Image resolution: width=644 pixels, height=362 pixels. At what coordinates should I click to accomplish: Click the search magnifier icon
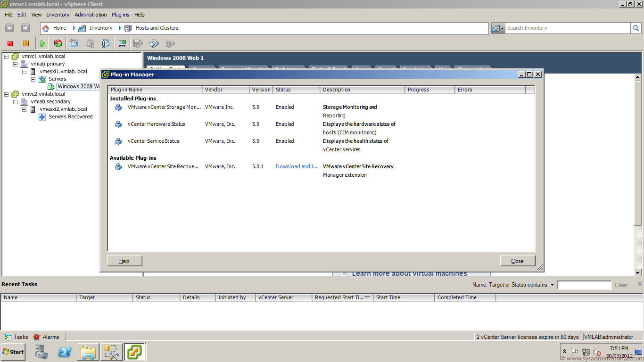click(x=636, y=28)
